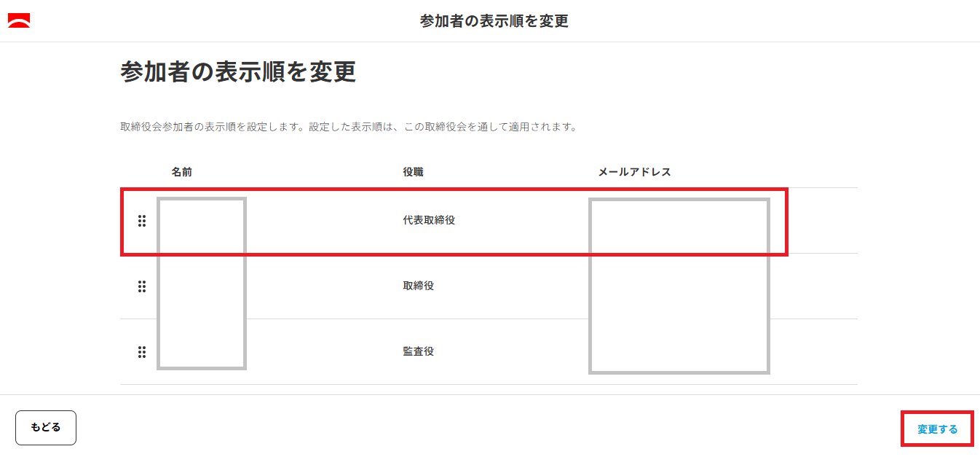The height and width of the screenshot is (457, 980).
Task: Click the メールアドレス column header
Action: (x=634, y=172)
